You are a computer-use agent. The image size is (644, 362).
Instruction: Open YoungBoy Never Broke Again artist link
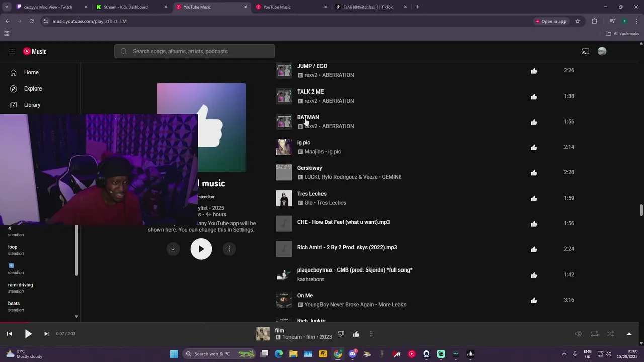pyautogui.click(x=339, y=305)
